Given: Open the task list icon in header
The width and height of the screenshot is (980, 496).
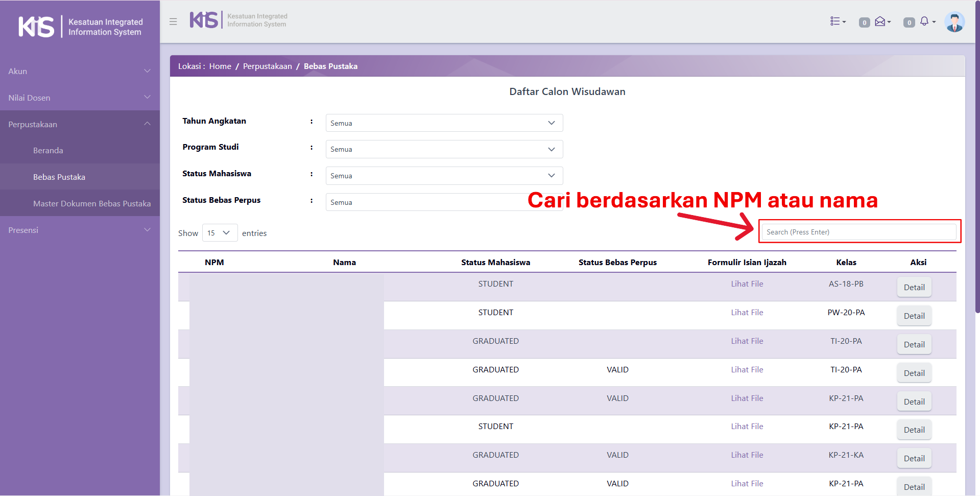Looking at the screenshot, I should click(837, 21).
